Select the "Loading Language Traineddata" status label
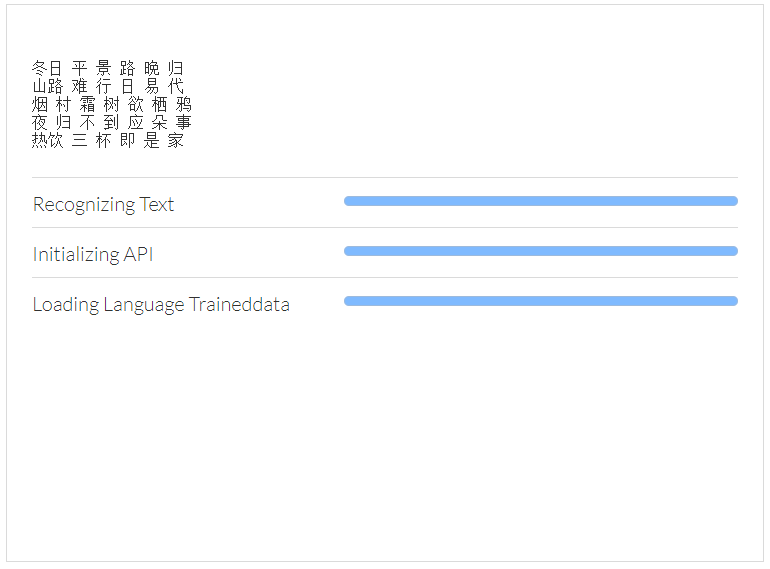 [161, 304]
